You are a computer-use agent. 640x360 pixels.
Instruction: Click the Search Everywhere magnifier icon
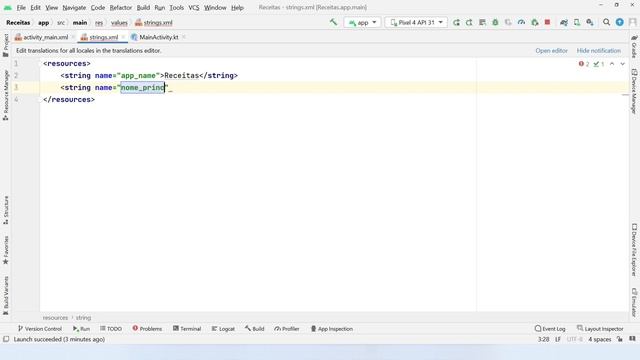point(607,22)
